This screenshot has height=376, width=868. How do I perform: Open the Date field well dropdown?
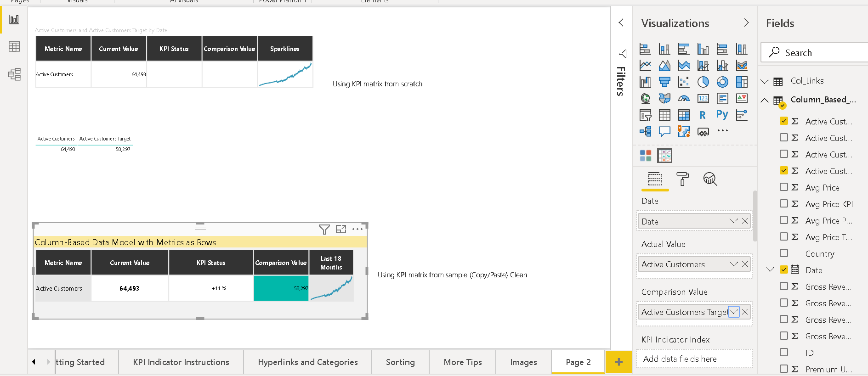coord(734,221)
